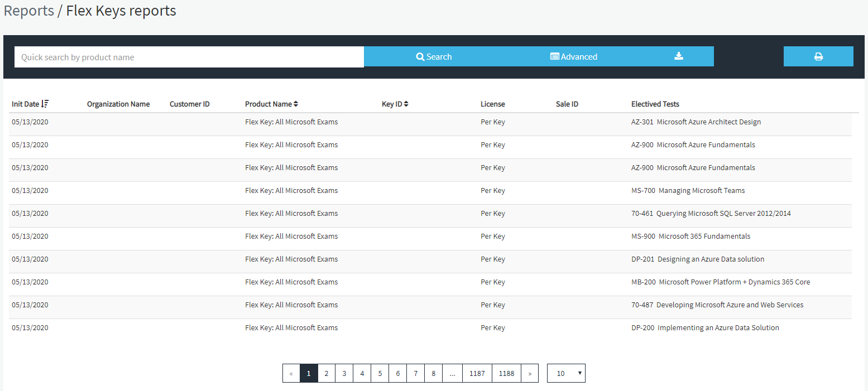The image size is (868, 391).
Task: Go to page 8
Action: click(x=434, y=373)
